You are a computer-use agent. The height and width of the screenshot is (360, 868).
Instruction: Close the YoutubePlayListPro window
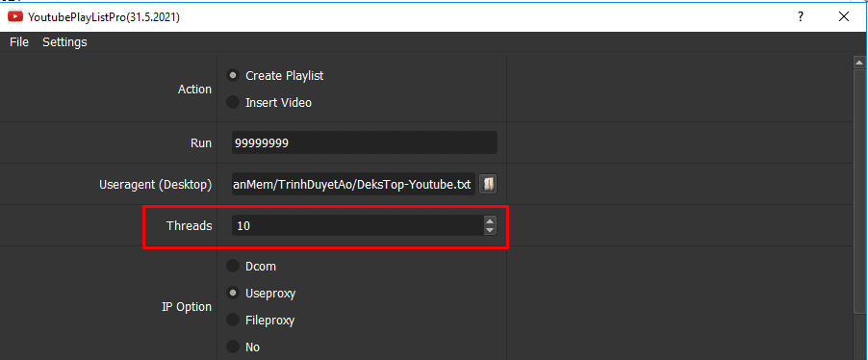pyautogui.click(x=844, y=16)
